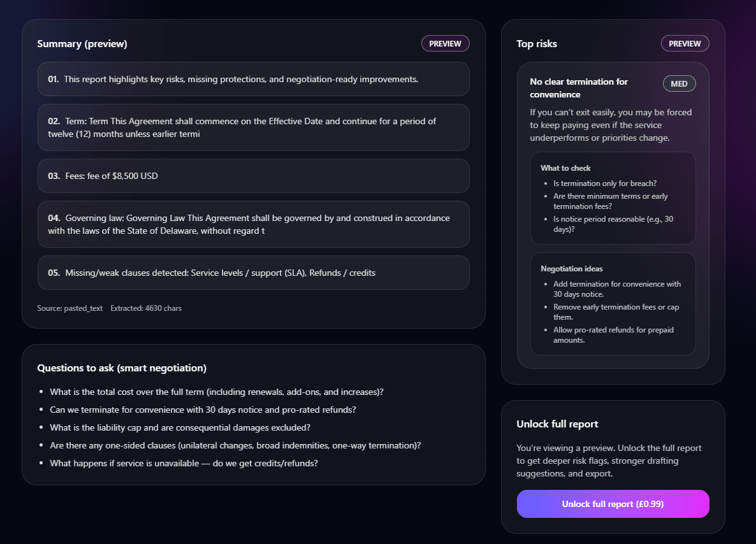Expand the Negotiation ideas card

click(x=613, y=304)
